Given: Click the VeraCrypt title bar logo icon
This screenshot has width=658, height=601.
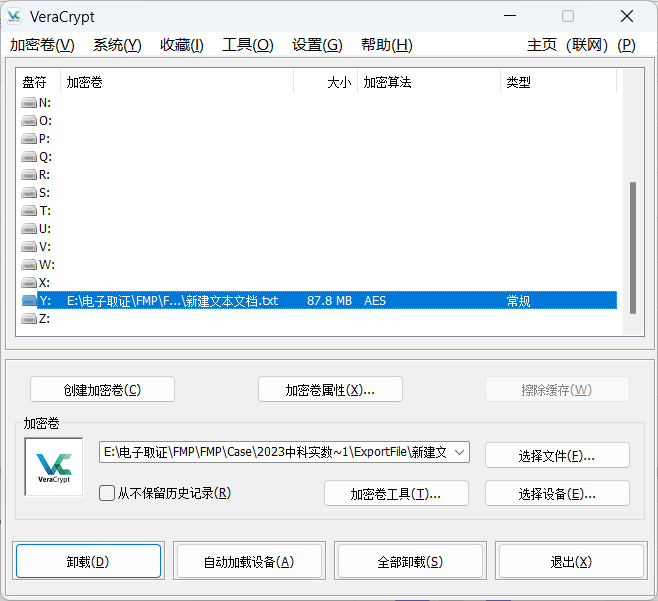Looking at the screenshot, I should 14,16.
